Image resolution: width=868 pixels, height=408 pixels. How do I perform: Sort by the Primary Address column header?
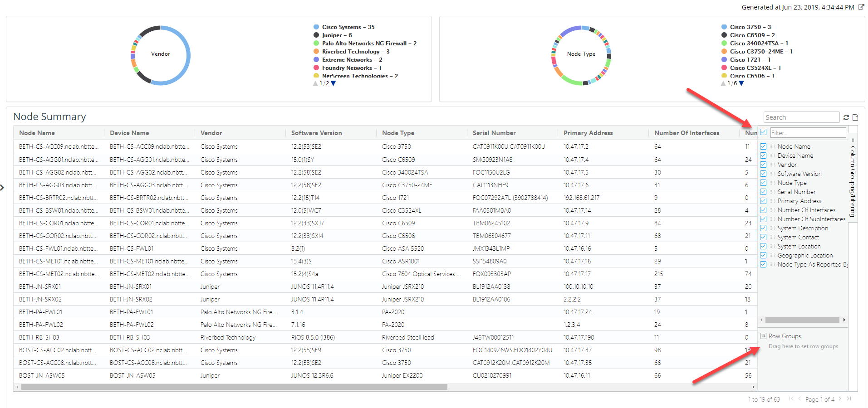coord(588,133)
